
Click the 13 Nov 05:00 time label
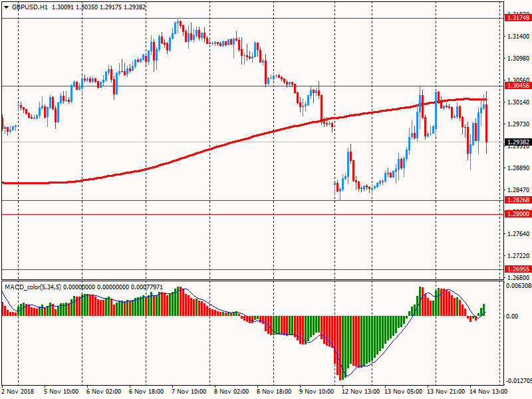coord(404,392)
